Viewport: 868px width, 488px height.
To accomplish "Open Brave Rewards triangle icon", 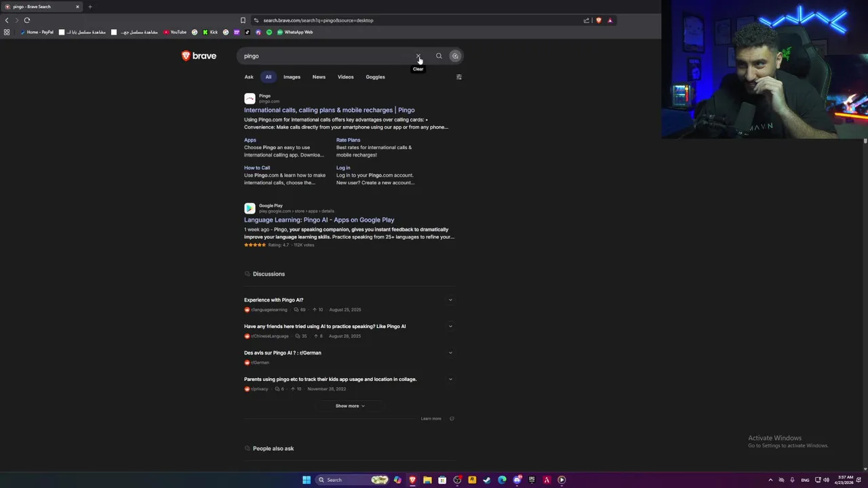I will (610, 20).
